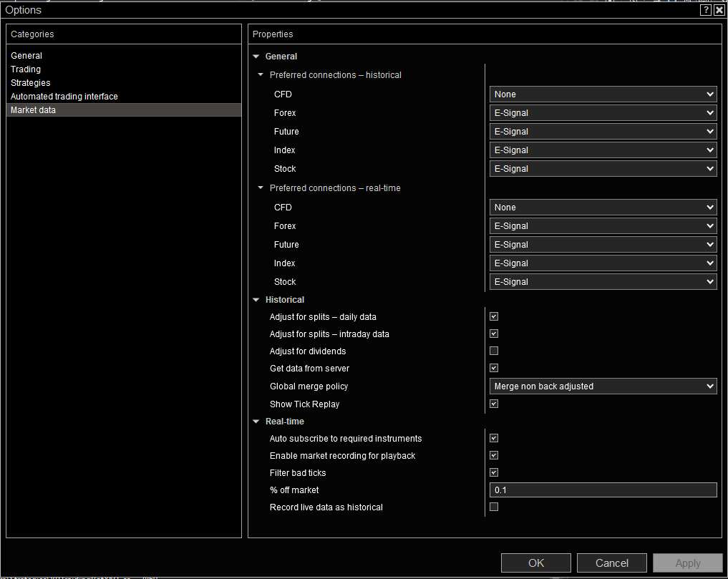
Task: Collapse Preferred connections – historical group
Action: [x=261, y=75]
